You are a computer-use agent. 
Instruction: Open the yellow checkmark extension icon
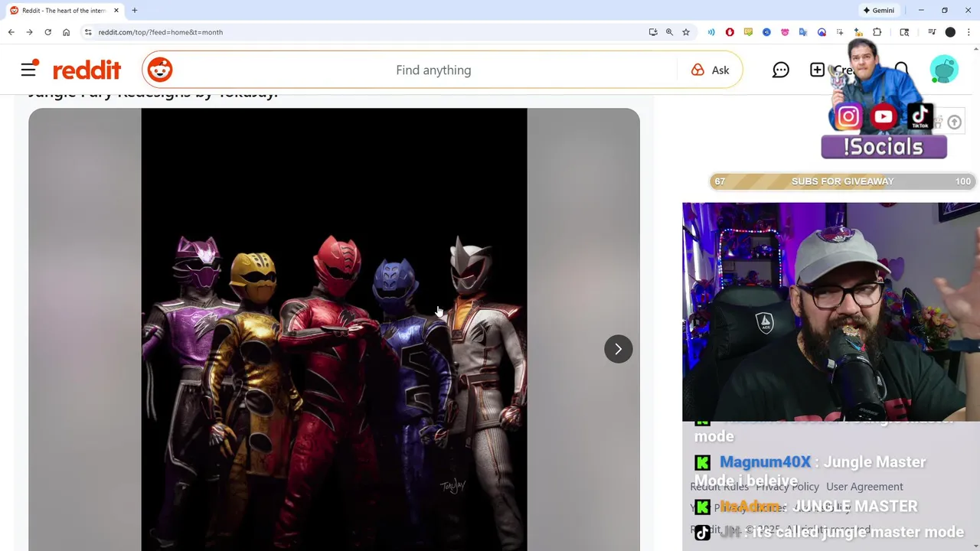click(x=748, y=32)
